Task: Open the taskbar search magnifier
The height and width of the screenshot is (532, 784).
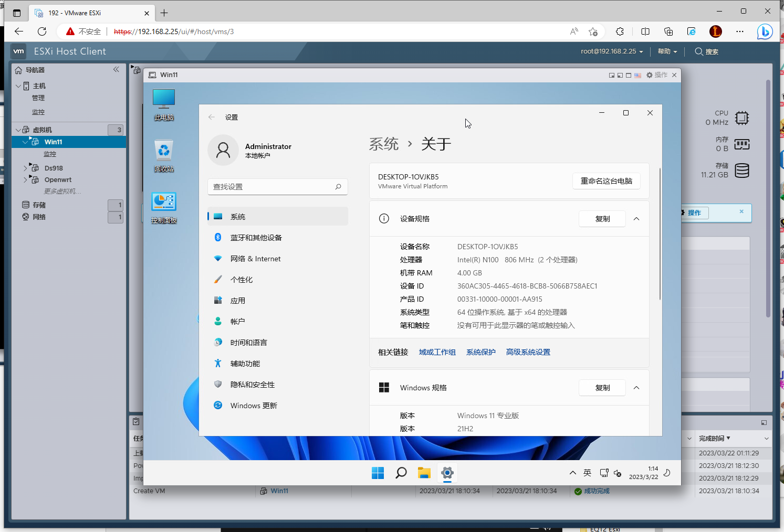Action: click(x=401, y=473)
